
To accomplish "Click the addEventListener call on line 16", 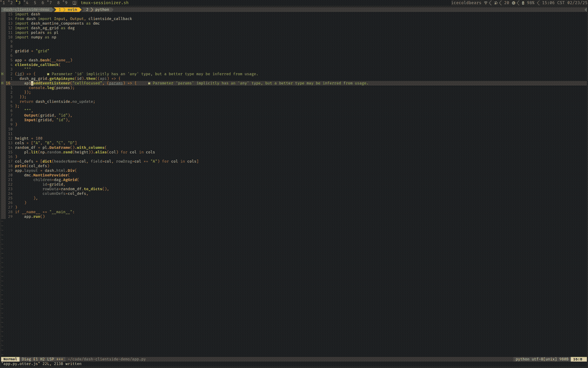I will click(80, 83).
